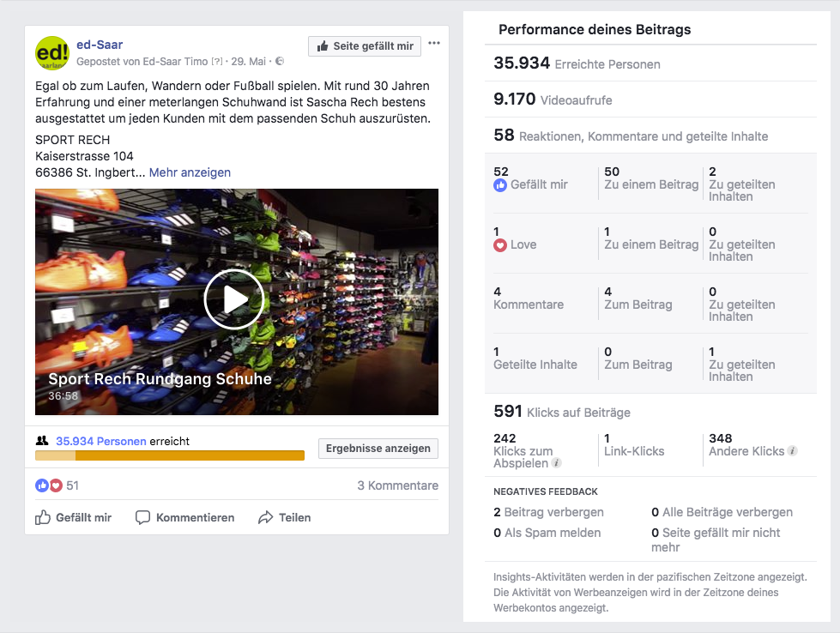Open the 3 Kommentare link
This screenshot has width=840, height=633.
397,485
